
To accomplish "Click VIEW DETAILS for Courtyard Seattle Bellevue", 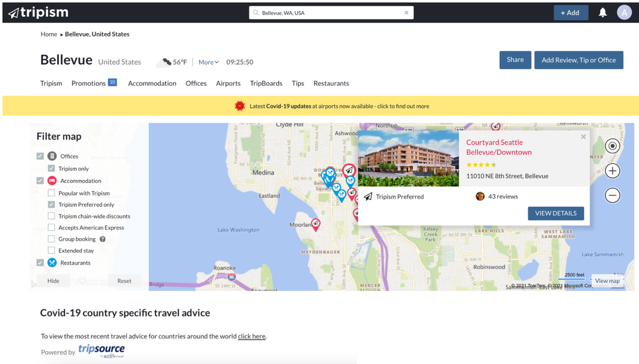I will point(556,213).
